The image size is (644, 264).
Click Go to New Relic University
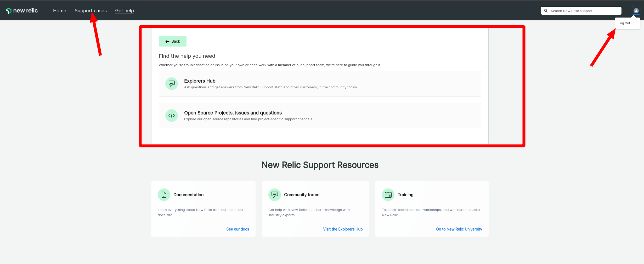pos(459,229)
